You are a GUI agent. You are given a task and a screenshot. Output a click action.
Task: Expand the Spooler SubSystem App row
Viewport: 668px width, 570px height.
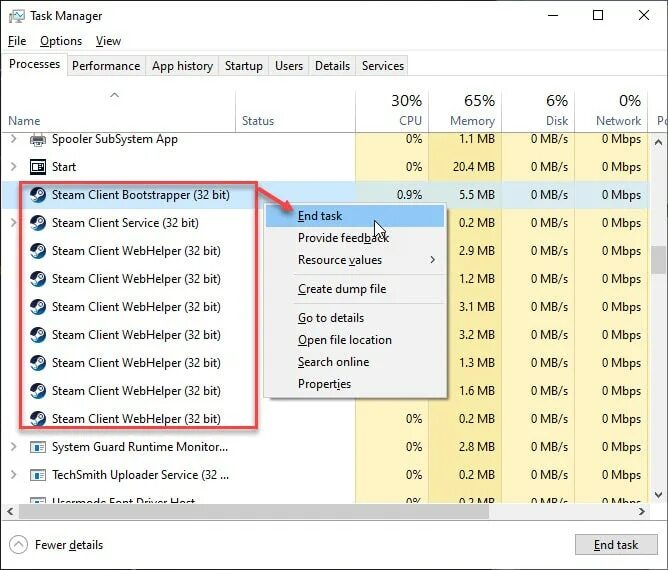[13, 139]
